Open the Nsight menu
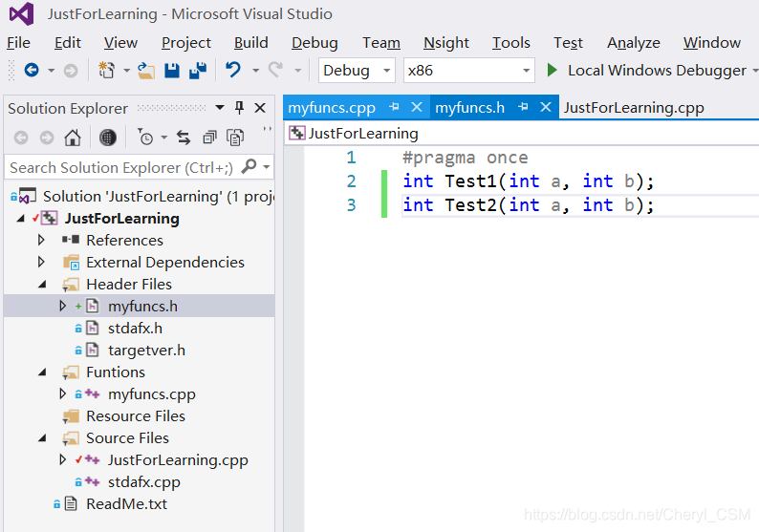This screenshot has height=532, width=759. point(445,43)
